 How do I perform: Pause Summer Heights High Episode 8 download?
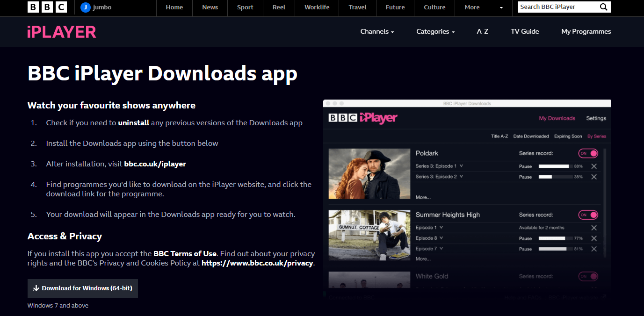point(525,238)
